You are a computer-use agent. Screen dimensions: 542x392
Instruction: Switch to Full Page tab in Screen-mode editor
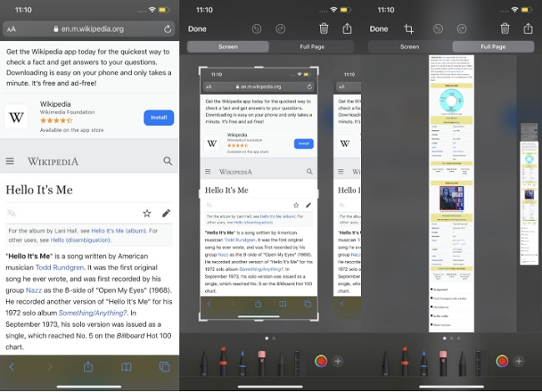(312, 47)
